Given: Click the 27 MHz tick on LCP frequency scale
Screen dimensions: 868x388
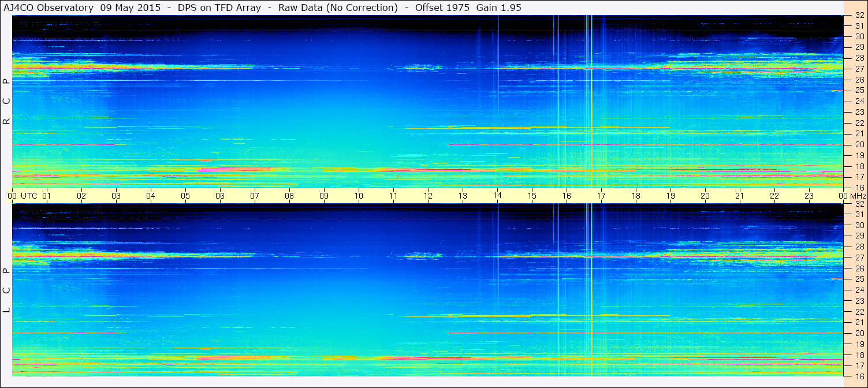Looking at the screenshot, I should point(859,258).
